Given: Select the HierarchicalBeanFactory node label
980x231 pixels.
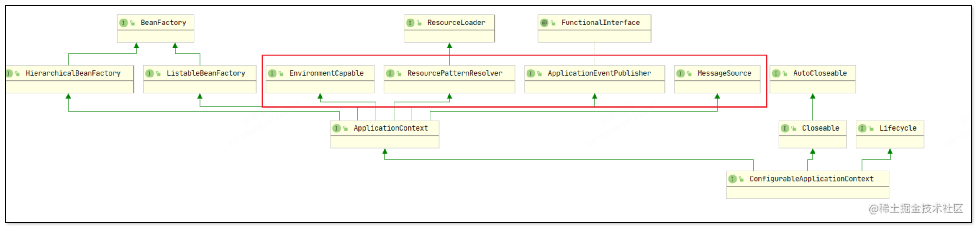Looking at the screenshot, I should [73, 73].
